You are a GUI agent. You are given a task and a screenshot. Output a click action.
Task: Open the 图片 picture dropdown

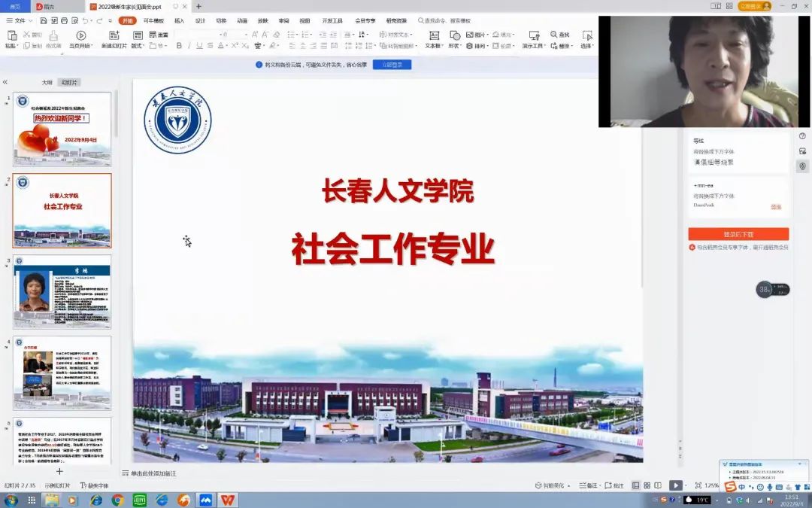pyautogui.click(x=477, y=34)
